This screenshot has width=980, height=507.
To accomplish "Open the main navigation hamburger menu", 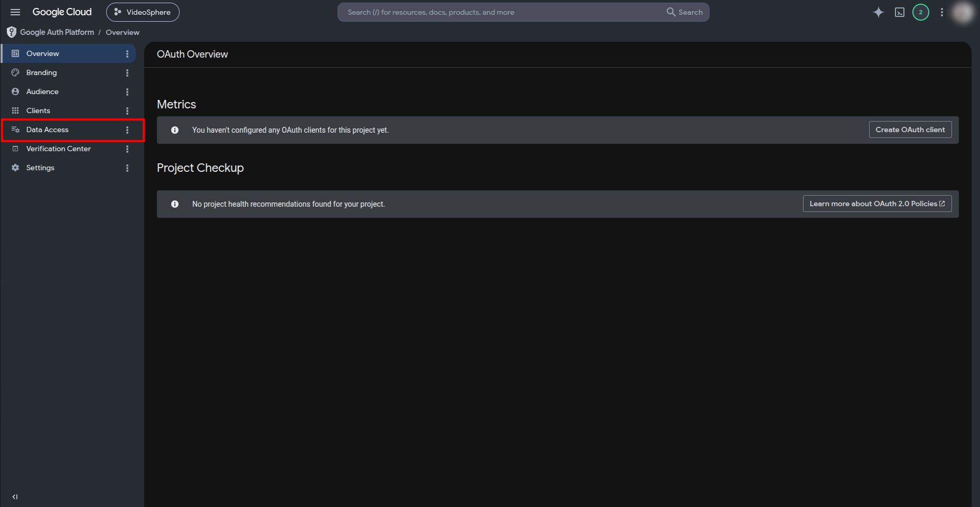I will pyautogui.click(x=15, y=12).
